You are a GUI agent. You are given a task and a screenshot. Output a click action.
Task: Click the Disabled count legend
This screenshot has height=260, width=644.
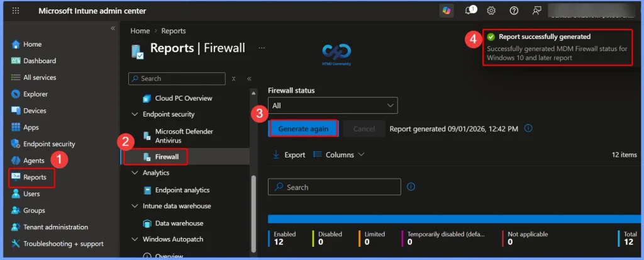(327, 238)
